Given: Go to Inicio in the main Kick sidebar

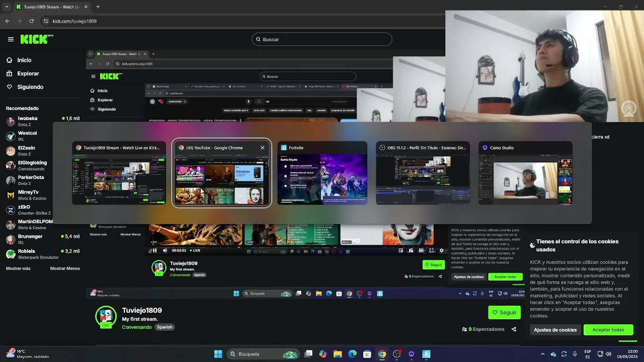Looking at the screenshot, I should point(19,60).
